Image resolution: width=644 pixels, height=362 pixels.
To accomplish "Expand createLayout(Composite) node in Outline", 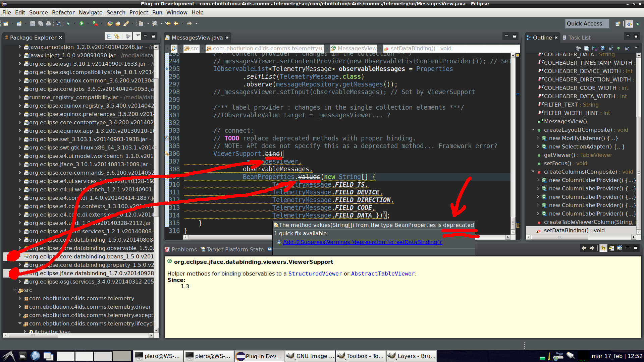I will click(x=533, y=130).
